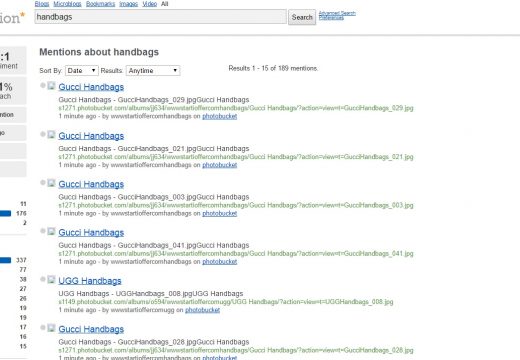The image size is (520, 360).
Task: Click image icon of UGGHandbags_008 result
Action: (x=51, y=280)
